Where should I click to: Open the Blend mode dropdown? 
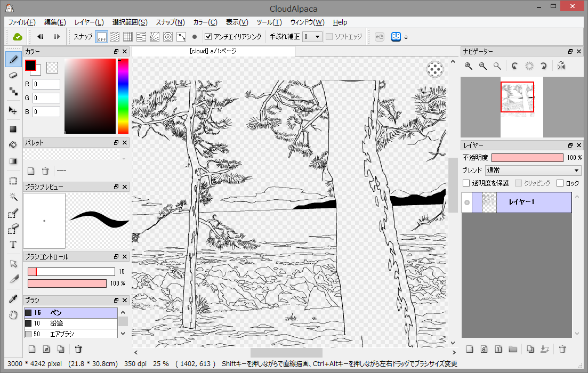click(x=533, y=170)
